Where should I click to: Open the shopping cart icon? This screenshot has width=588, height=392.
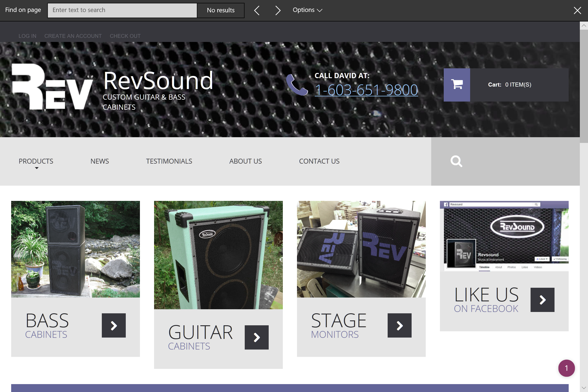point(457,85)
